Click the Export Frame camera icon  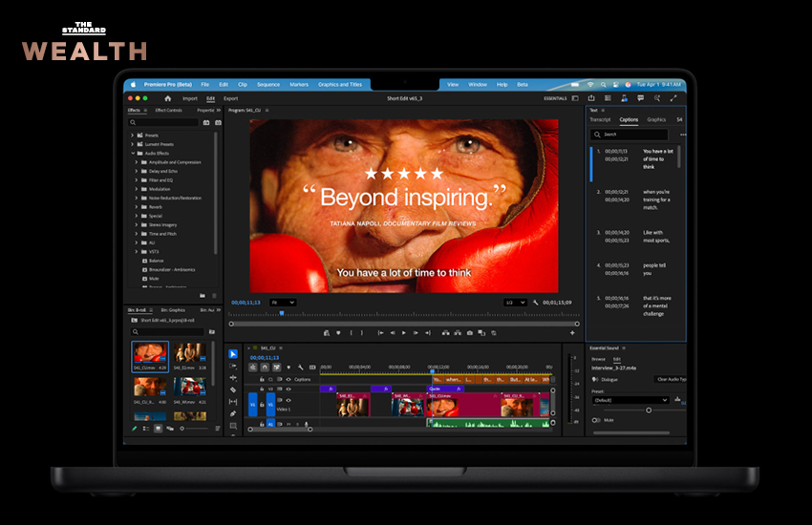pyautogui.click(x=469, y=333)
